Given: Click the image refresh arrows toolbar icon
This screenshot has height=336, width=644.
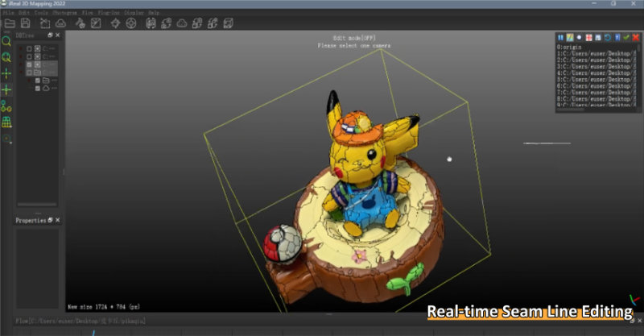Looking at the screenshot, I should pyautogui.click(x=167, y=23).
